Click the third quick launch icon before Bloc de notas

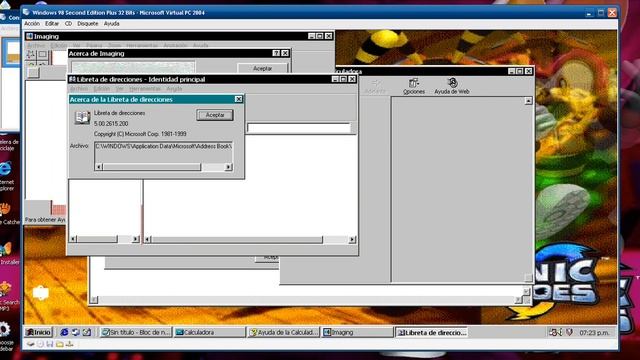coord(87,332)
